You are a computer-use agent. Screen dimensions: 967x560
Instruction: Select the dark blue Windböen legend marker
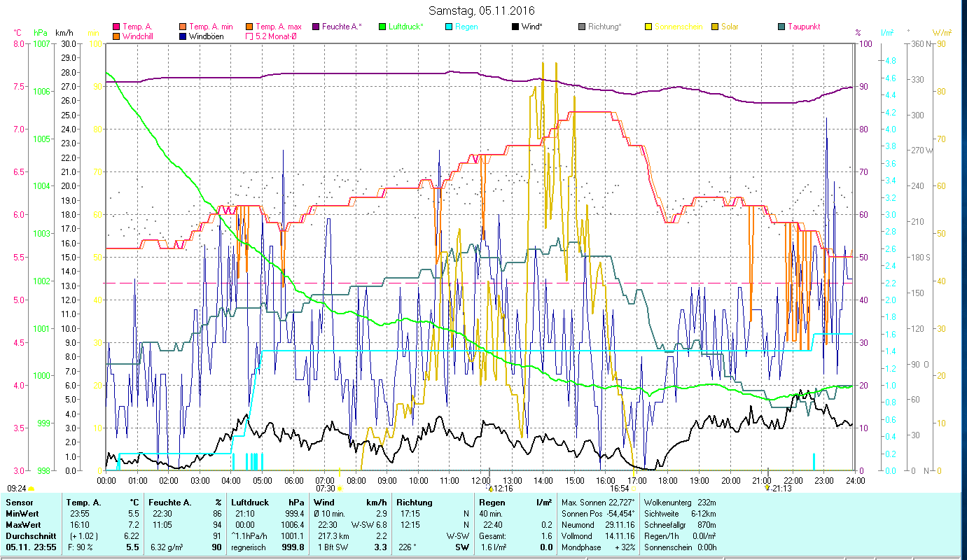click(x=183, y=36)
